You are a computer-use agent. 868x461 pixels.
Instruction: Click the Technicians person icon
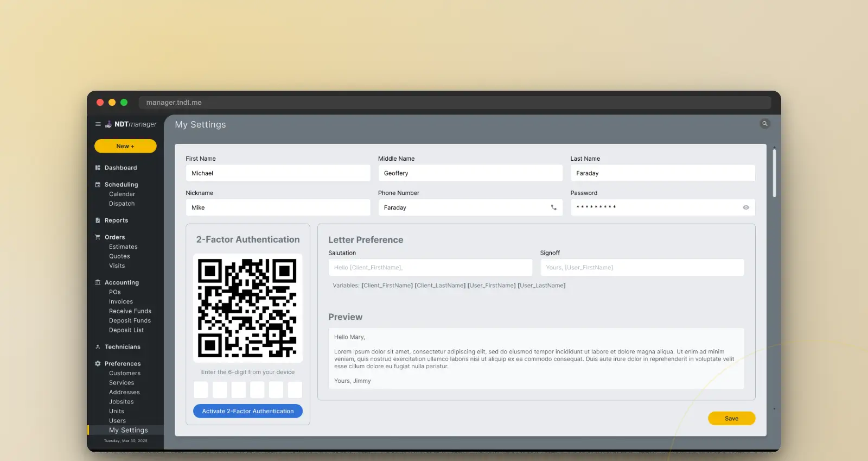tap(98, 347)
